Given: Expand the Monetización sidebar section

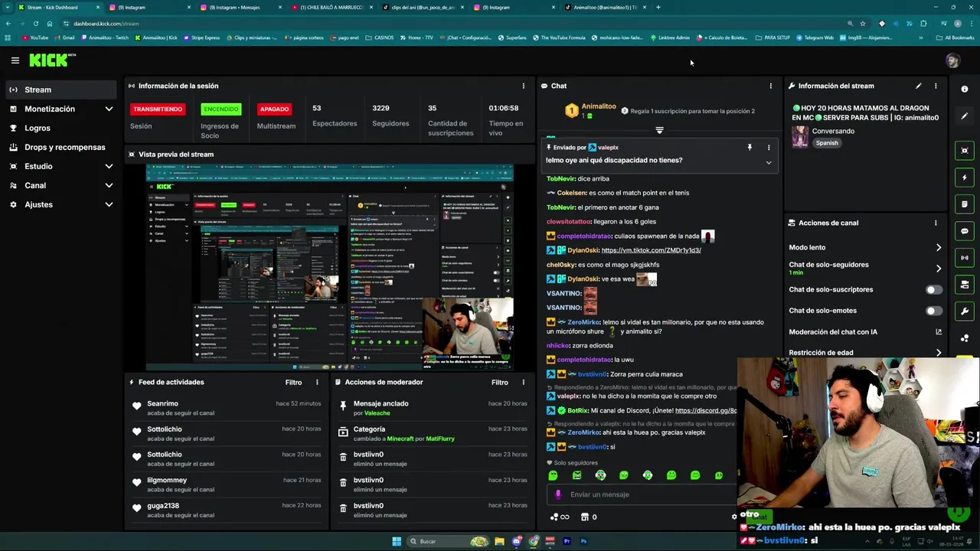Looking at the screenshot, I should 109,109.
